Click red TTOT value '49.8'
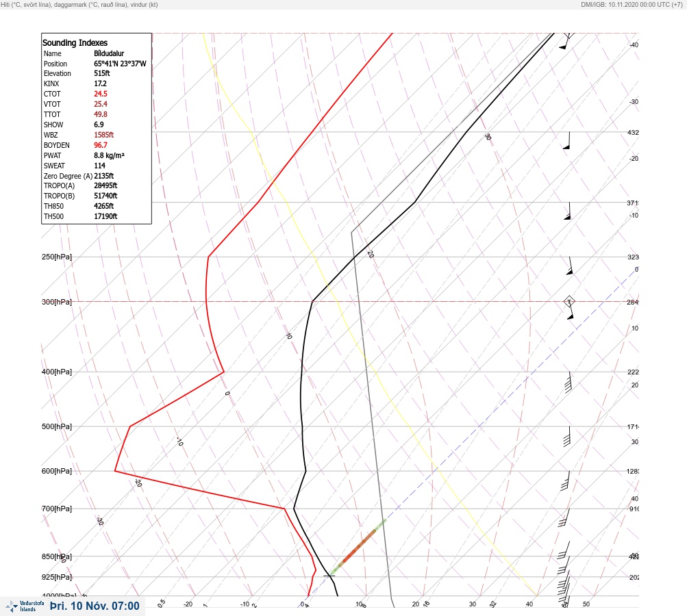This screenshot has height=616, width=687. point(101,114)
